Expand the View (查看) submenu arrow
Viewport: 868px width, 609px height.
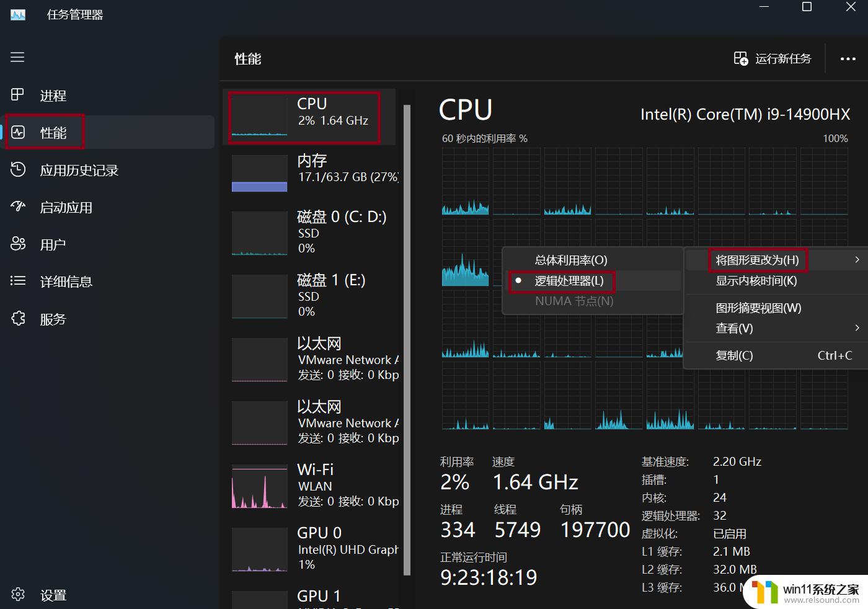point(857,328)
